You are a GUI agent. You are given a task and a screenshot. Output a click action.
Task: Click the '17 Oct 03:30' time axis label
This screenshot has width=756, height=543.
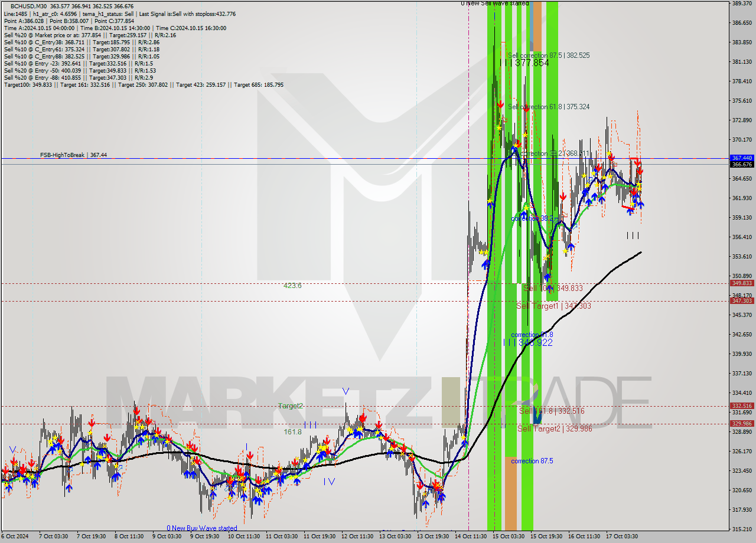coord(622,537)
